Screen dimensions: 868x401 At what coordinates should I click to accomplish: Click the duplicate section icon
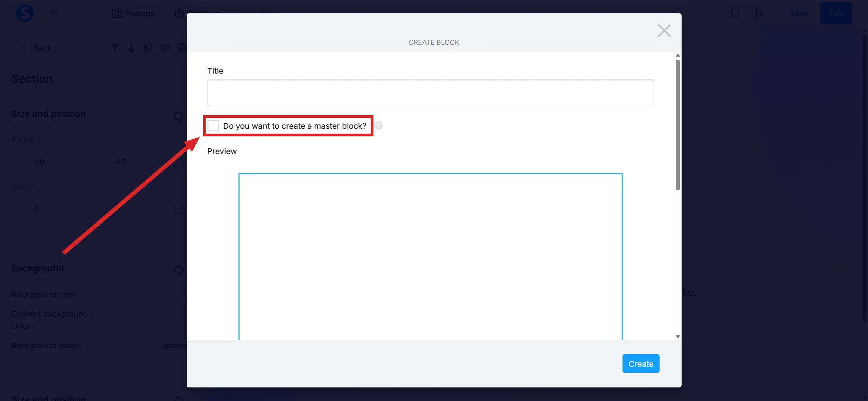[x=148, y=48]
